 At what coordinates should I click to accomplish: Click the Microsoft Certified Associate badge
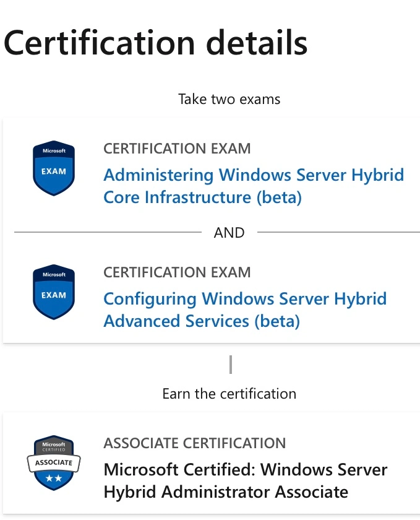[x=54, y=462]
